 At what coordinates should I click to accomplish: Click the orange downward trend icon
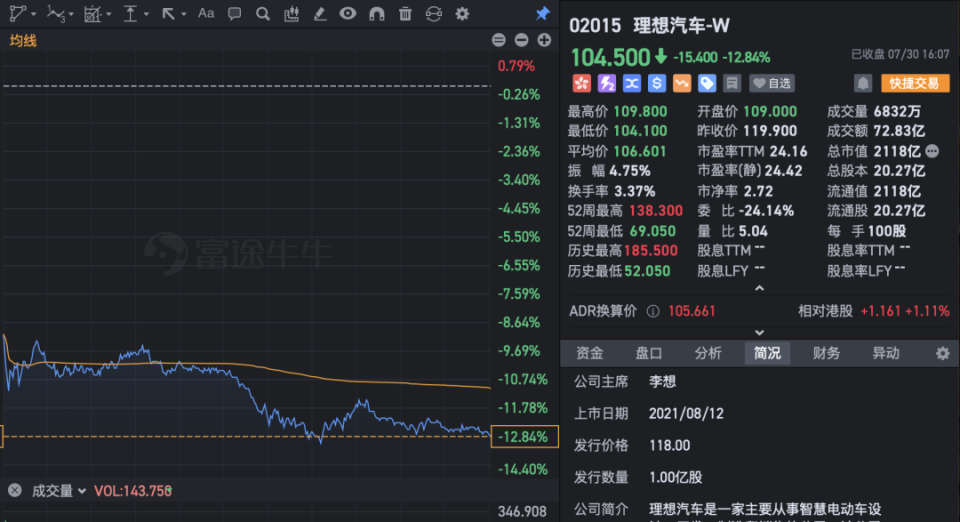[x=682, y=83]
